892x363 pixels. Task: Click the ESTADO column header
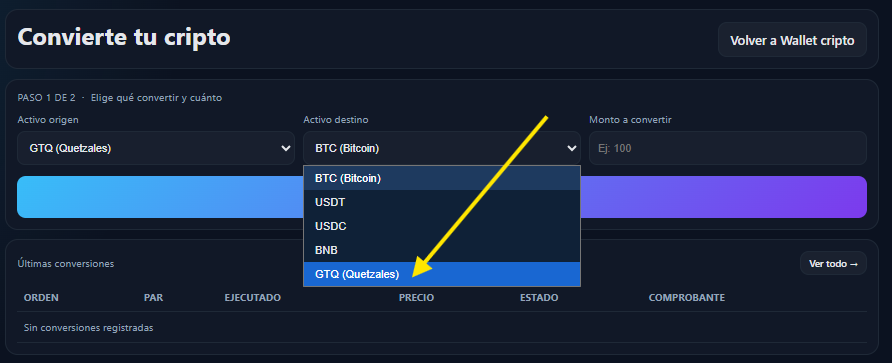[x=539, y=298]
